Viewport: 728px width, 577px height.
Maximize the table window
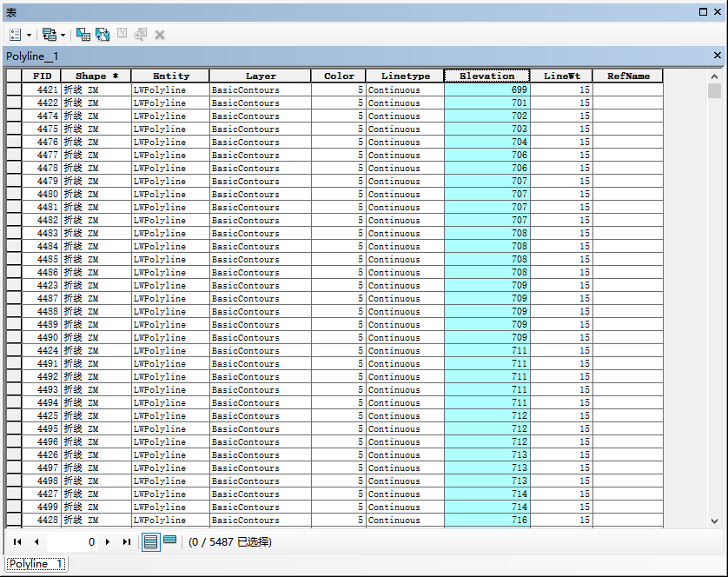[704, 12]
